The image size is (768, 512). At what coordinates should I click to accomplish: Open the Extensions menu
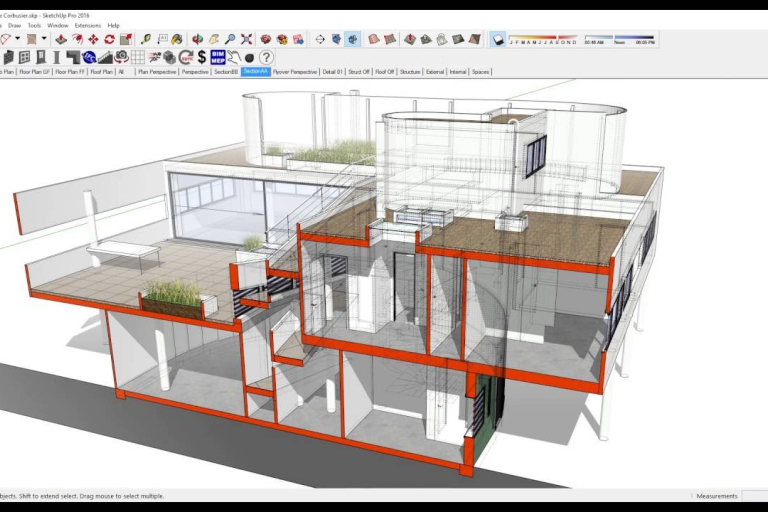(88, 25)
